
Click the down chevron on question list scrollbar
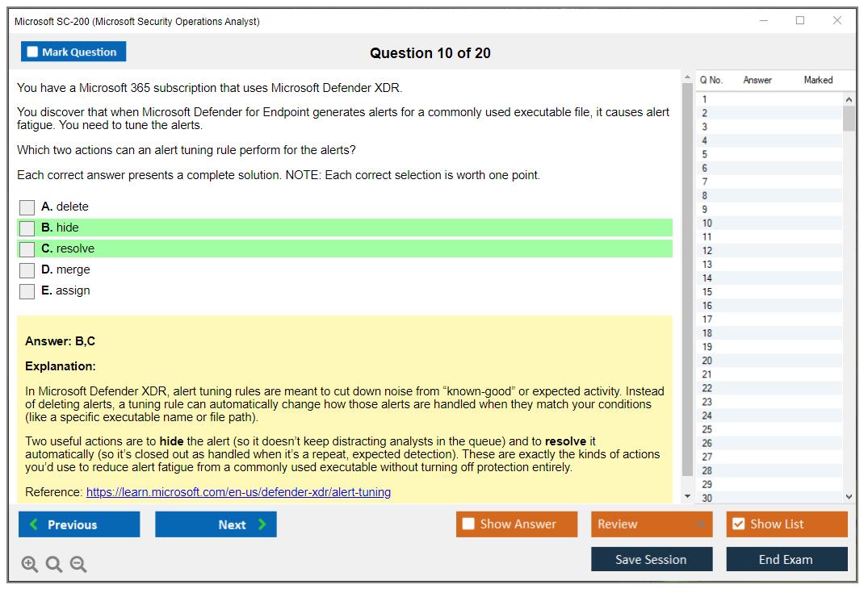tap(849, 495)
